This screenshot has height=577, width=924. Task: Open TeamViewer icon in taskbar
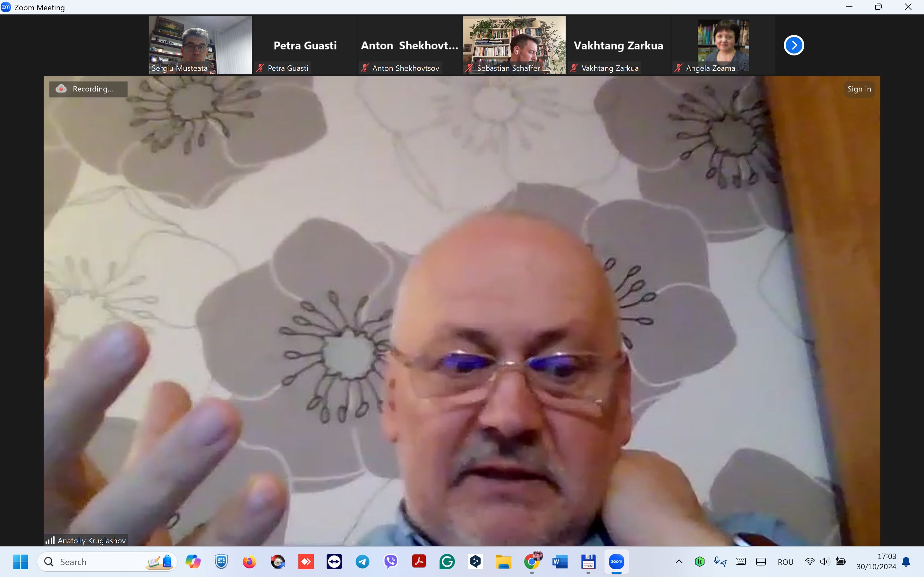tap(334, 561)
